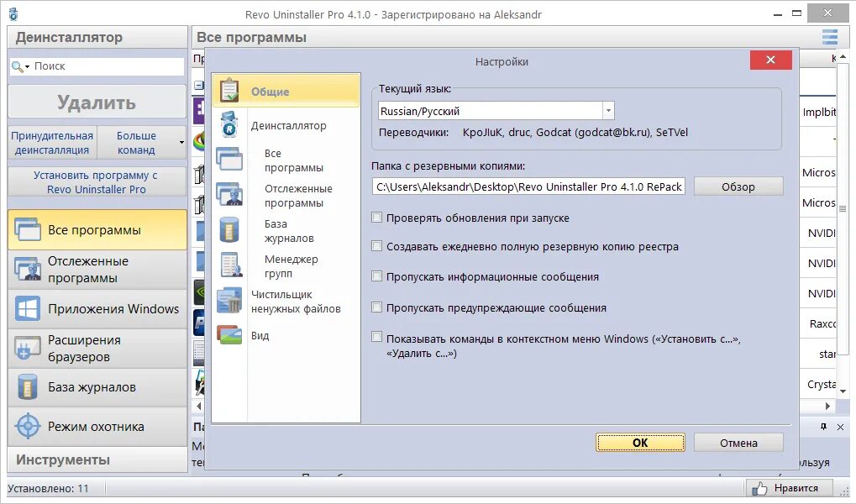Viewport: 856px width, 504px height.
Task: Close the Настройки dialog with red X
Action: [x=770, y=60]
